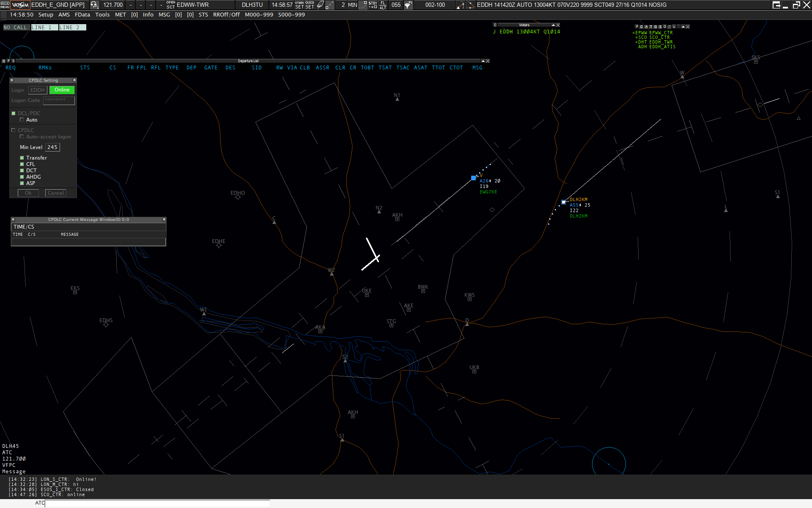
Task: Collapse the Metars window with arrow
Action: pyautogui.click(x=553, y=25)
